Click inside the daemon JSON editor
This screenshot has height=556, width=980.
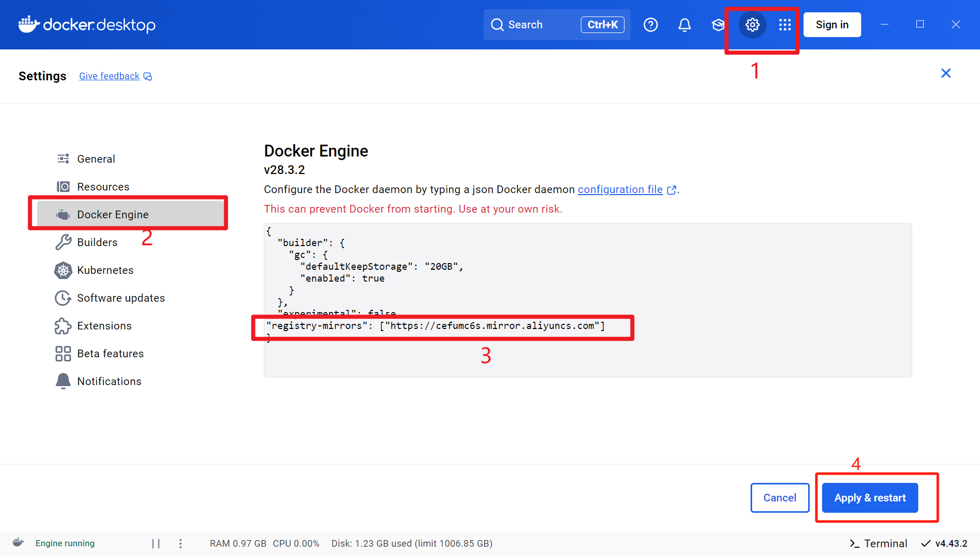coord(587,300)
